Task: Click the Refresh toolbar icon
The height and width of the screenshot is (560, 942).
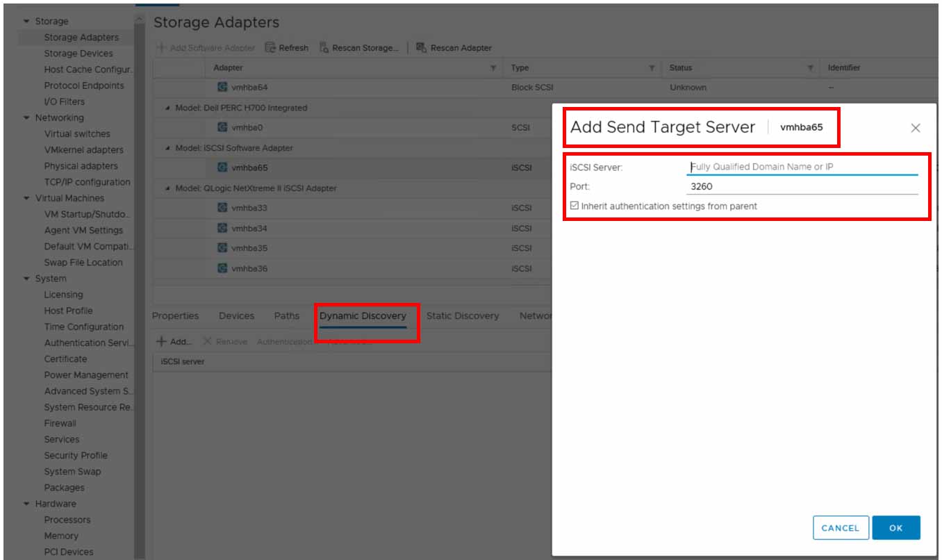Action: pos(270,47)
